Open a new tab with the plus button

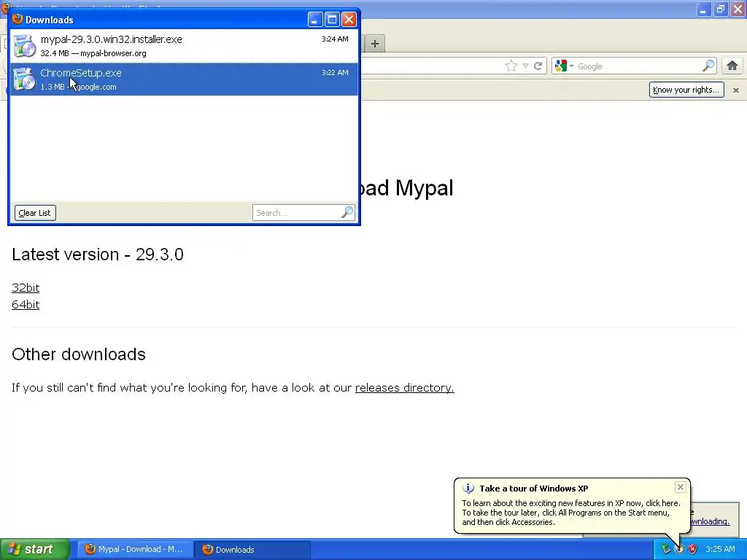tap(375, 44)
